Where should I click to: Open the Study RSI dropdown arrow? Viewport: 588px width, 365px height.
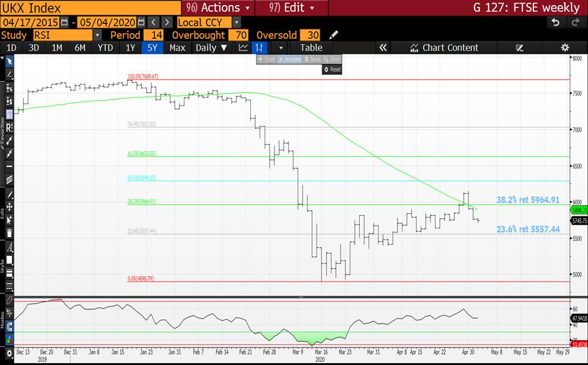point(97,35)
